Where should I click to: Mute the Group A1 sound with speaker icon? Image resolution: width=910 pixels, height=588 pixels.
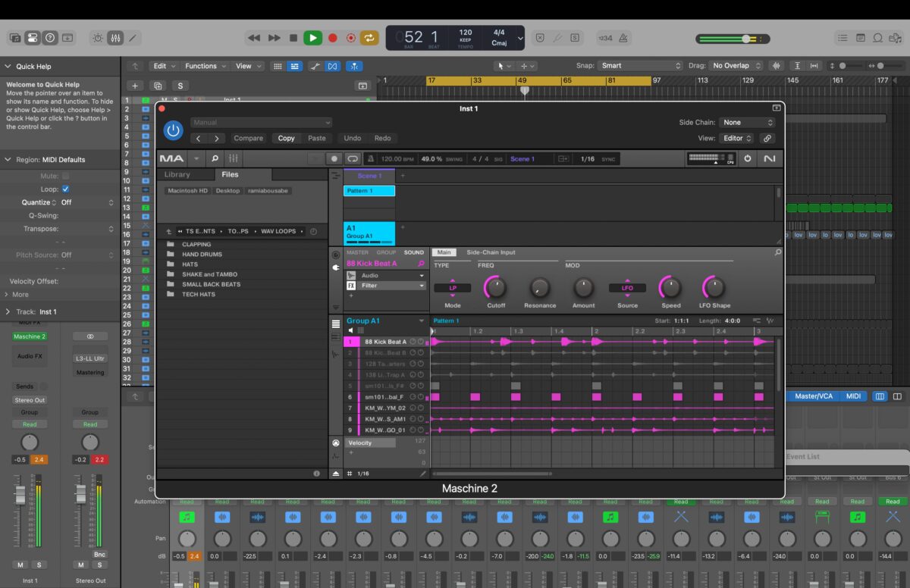(350, 329)
